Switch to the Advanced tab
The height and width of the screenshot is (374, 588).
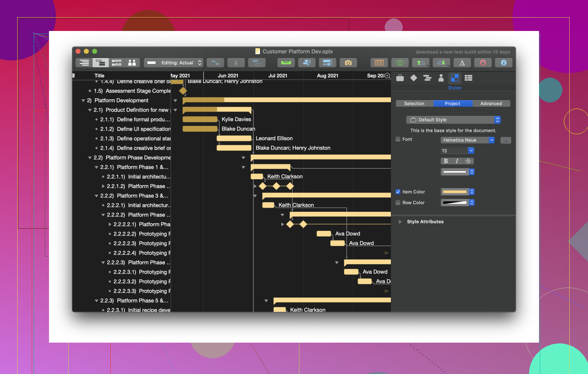491,104
